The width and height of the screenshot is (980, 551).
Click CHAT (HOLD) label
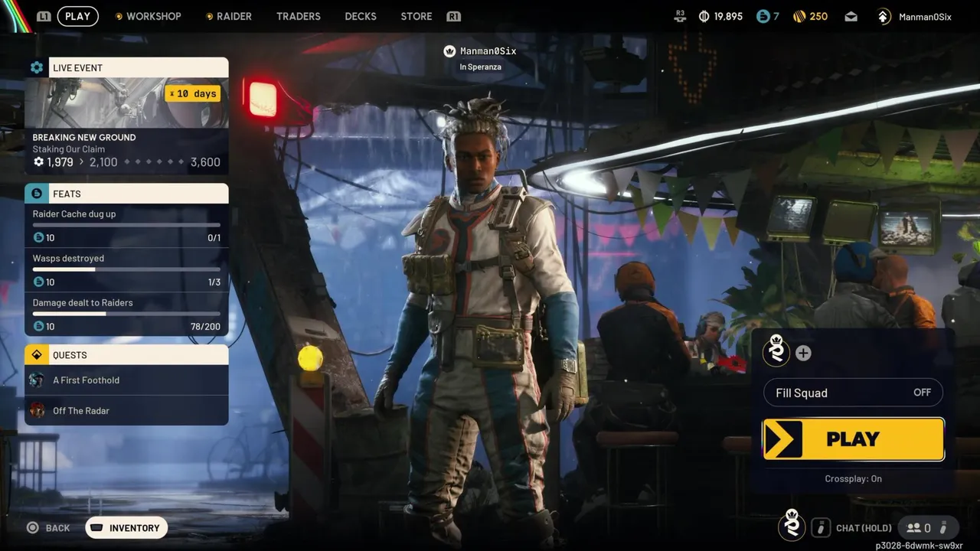coord(864,528)
